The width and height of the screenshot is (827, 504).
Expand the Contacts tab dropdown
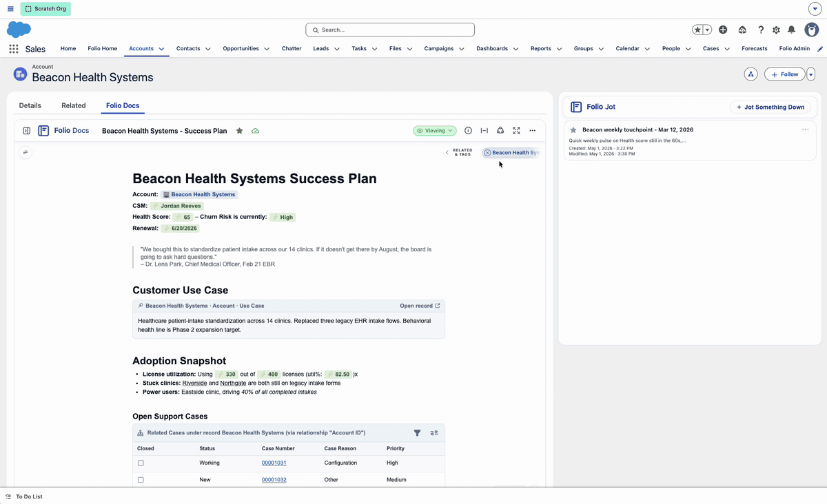(x=207, y=49)
